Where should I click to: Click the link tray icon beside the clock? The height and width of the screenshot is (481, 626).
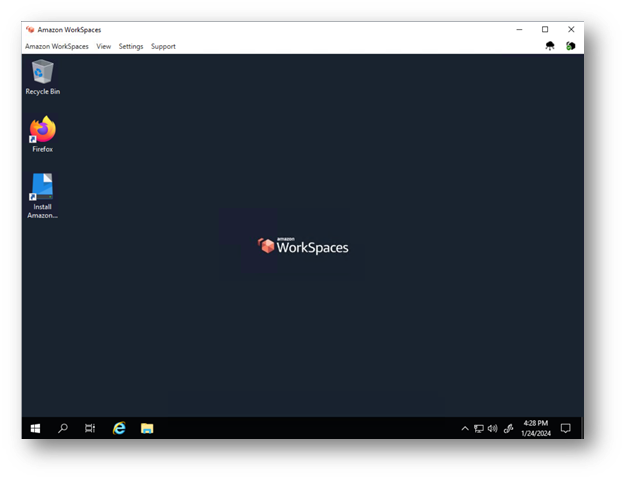click(x=508, y=429)
